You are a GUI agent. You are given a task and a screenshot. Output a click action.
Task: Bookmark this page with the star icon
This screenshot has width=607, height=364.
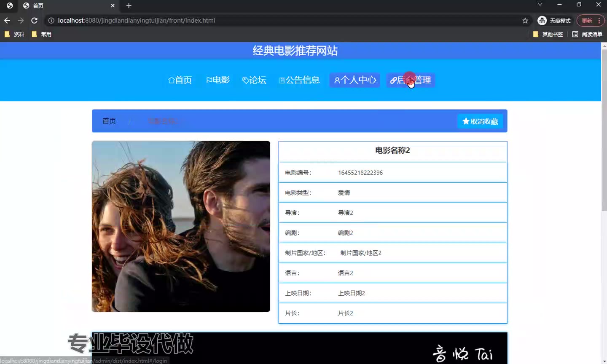pyautogui.click(x=525, y=20)
